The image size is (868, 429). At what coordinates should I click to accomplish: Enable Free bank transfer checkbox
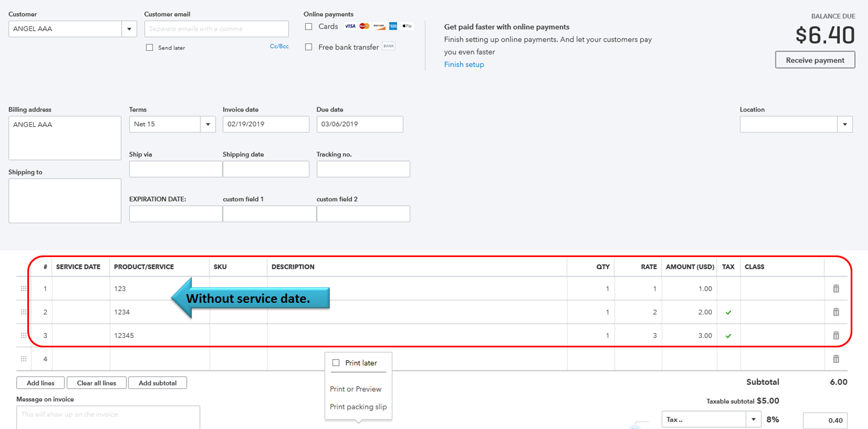pyautogui.click(x=309, y=47)
